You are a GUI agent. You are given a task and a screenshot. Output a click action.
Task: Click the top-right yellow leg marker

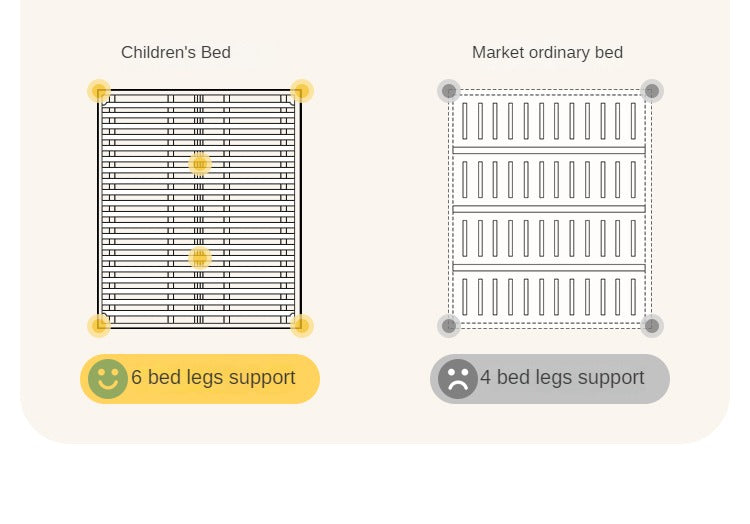coord(302,91)
